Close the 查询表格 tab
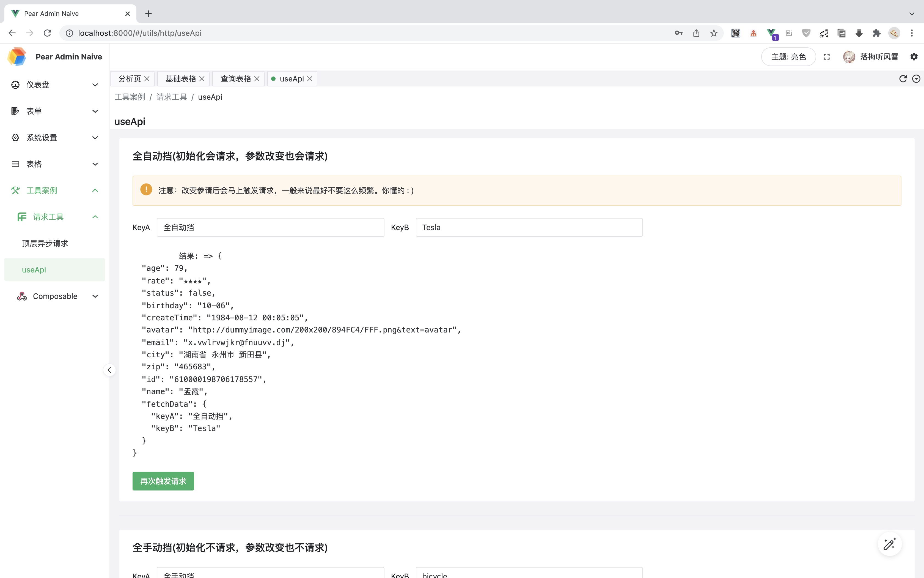Viewport: 924px width, 578px height. 257,79
